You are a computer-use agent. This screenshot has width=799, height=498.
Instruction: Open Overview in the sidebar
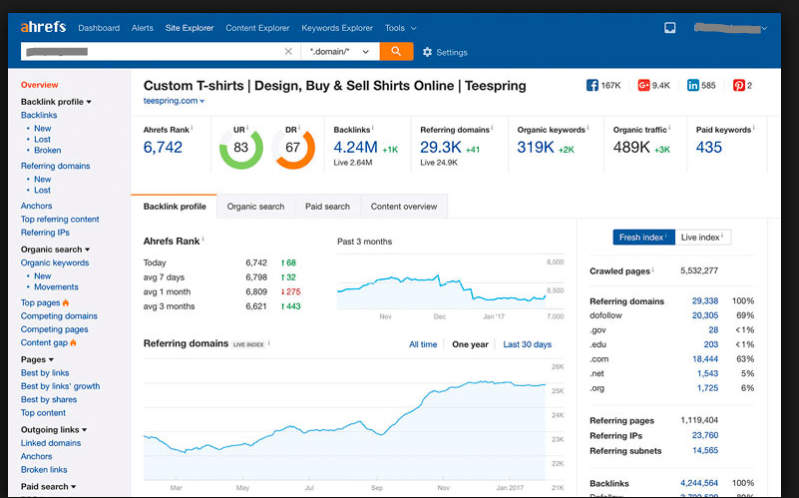(x=39, y=85)
